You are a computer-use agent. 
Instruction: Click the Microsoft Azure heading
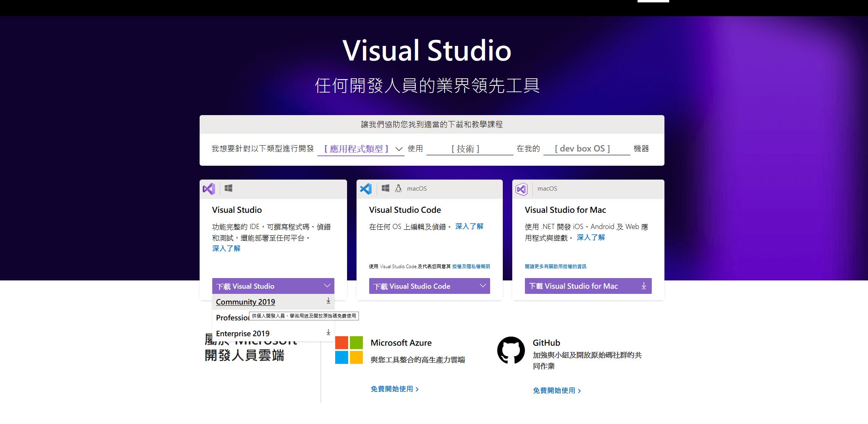click(401, 343)
